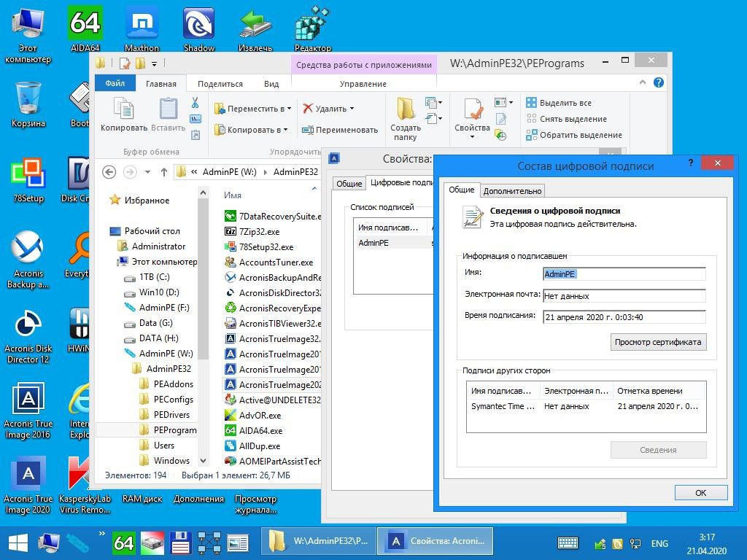Screen dimensions: 747x560
Task: Open Этот компьютер desktop icon
Action: [x=28, y=34]
